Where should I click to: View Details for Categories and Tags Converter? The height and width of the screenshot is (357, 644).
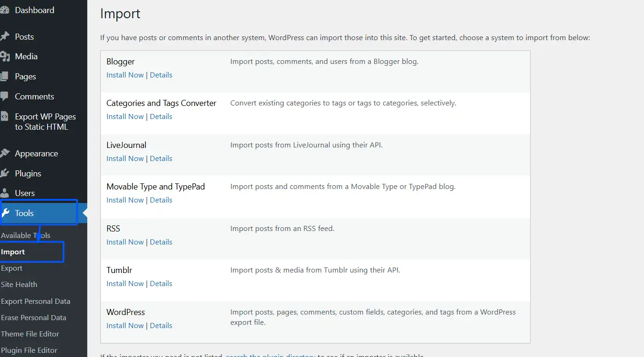pos(161,117)
